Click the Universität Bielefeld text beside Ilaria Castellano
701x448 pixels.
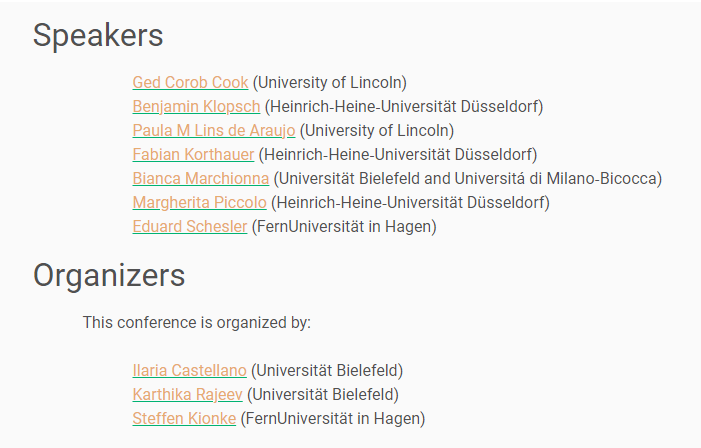pyautogui.click(x=327, y=370)
